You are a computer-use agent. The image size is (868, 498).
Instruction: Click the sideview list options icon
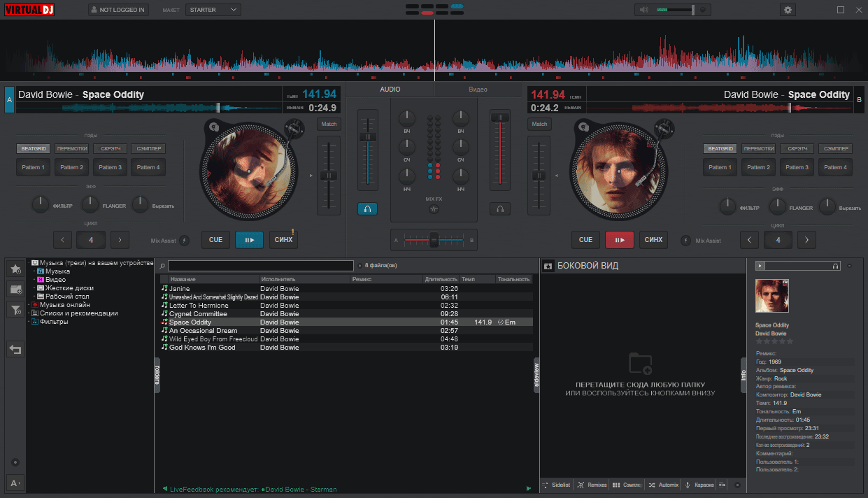[723, 485]
